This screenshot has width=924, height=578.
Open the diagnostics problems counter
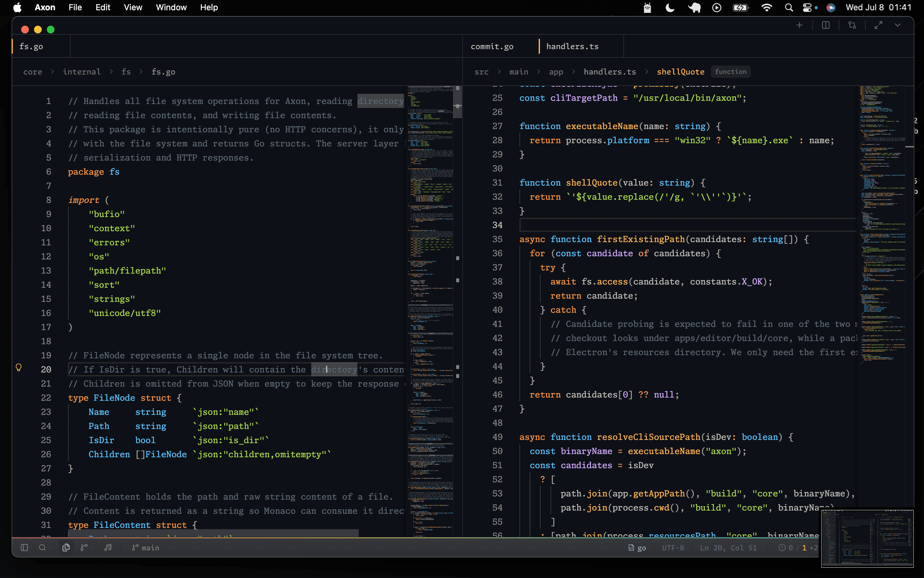coord(798,548)
